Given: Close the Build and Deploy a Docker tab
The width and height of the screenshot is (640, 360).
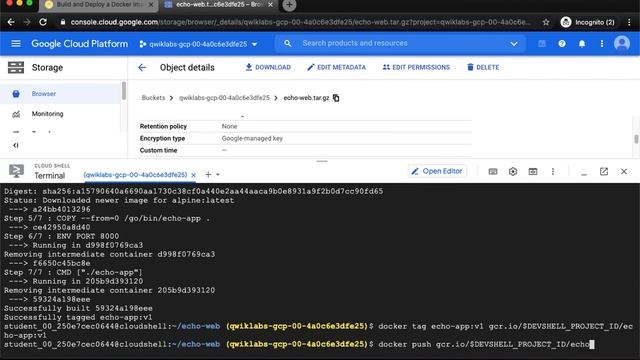Looking at the screenshot, I should (151, 4).
